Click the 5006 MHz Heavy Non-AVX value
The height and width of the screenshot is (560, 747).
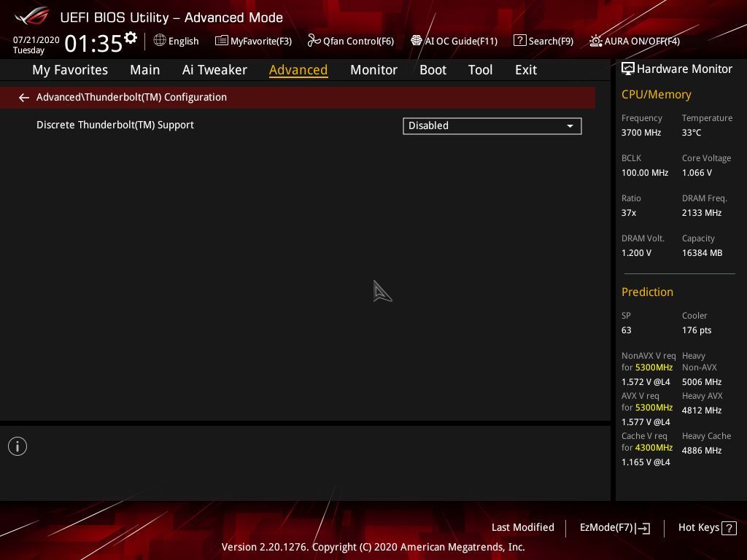[701, 382]
